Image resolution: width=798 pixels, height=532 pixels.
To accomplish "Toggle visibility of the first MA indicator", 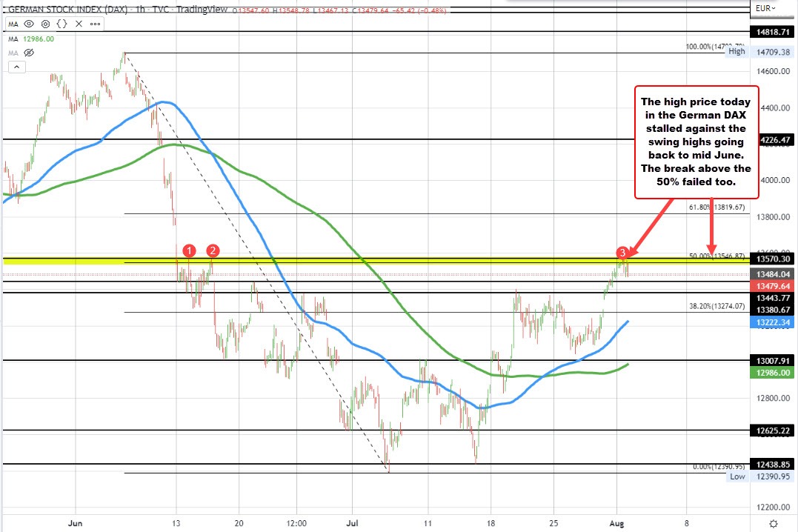I will [28, 24].
